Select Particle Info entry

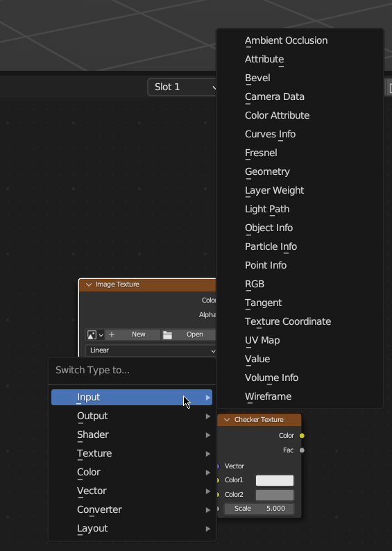click(300, 246)
